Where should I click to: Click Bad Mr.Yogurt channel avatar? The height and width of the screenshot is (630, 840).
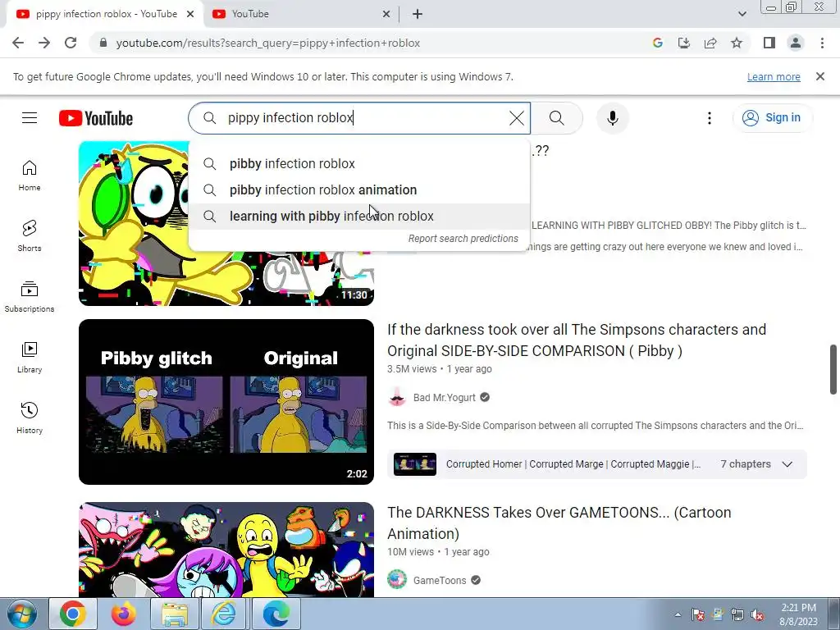click(397, 398)
